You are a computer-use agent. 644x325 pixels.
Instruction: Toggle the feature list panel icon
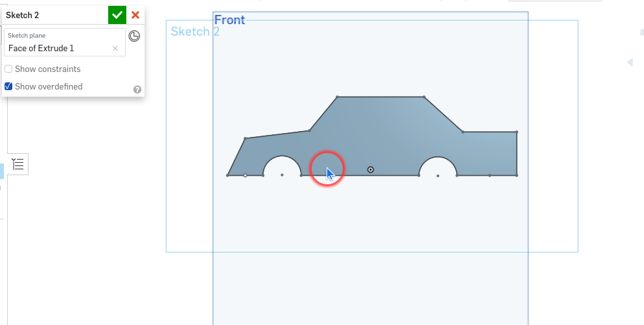(17, 164)
